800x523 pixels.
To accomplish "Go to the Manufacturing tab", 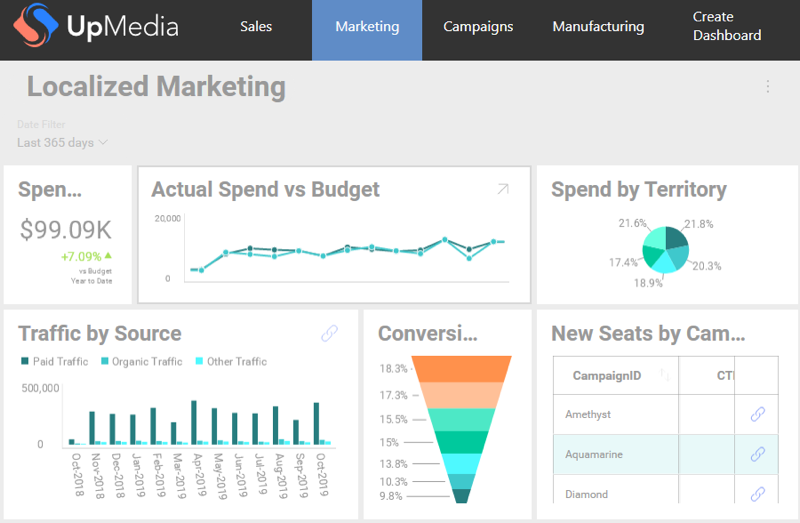I will click(x=598, y=27).
